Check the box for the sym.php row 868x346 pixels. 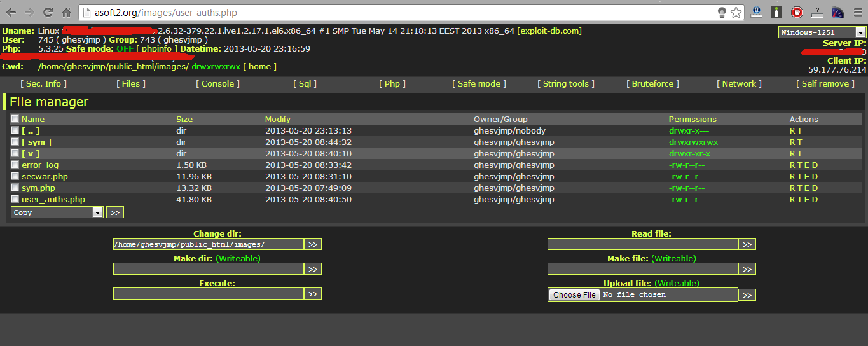(15, 188)
